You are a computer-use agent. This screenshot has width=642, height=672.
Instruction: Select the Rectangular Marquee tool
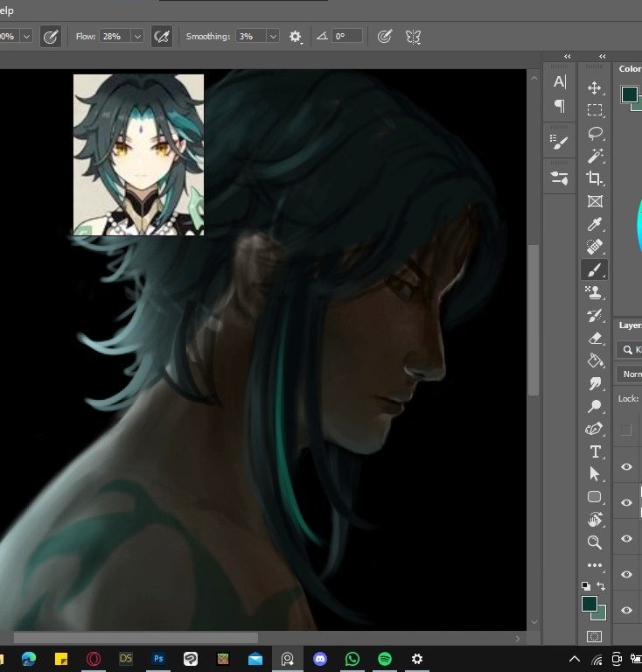click(x=595, y=110)
